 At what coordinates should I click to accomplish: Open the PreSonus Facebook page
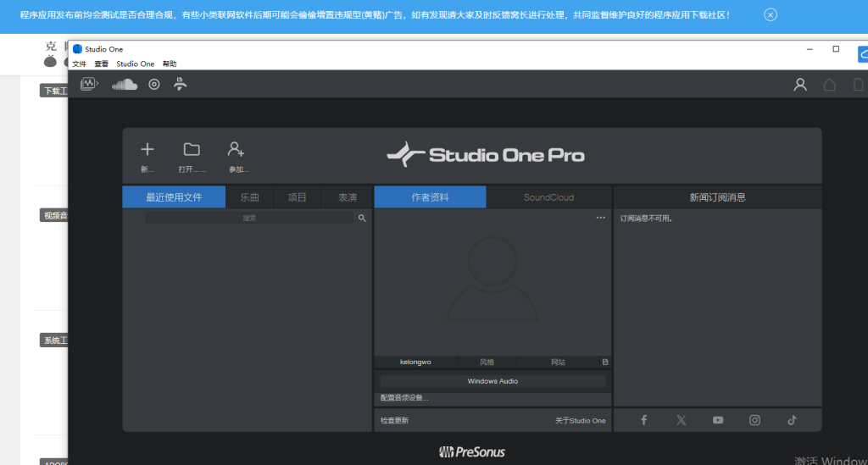pos(644,420)
